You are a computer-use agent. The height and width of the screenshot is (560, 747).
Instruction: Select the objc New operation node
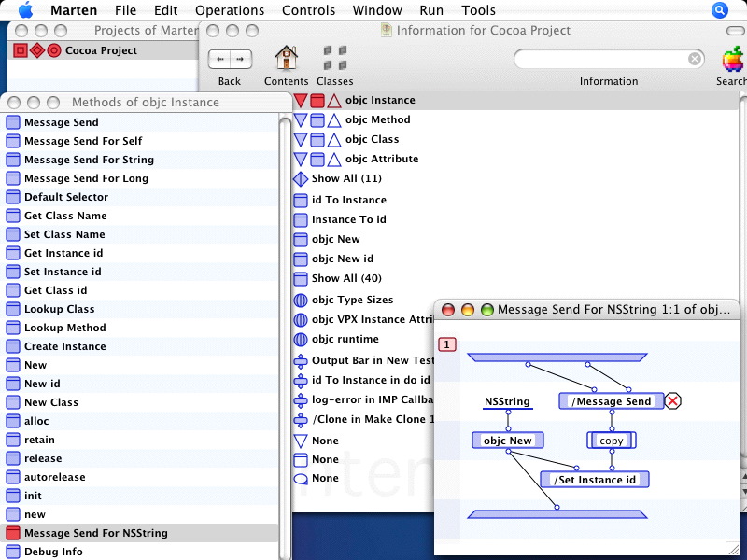[x=508, y=440]
